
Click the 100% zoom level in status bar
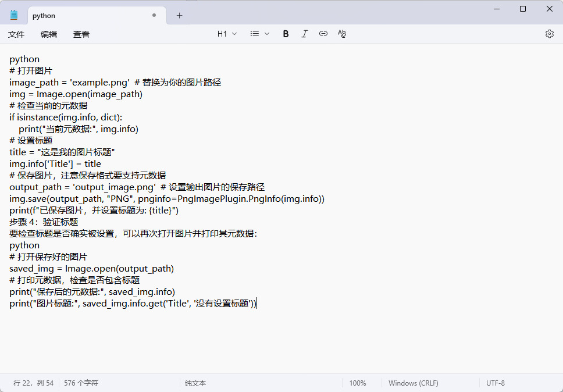[x=358, y=383]
